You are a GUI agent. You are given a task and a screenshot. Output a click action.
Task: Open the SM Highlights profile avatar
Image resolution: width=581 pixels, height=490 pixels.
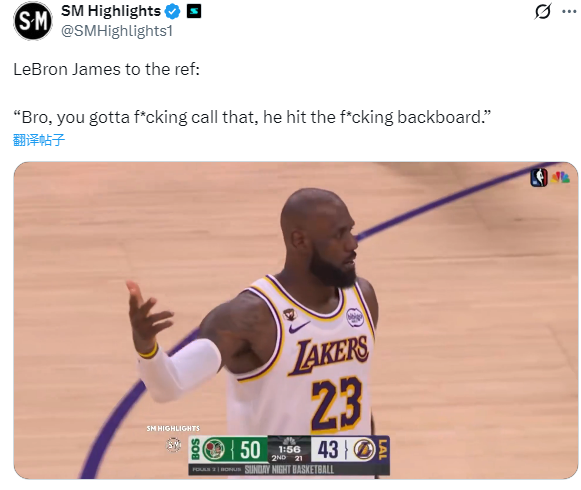(33, 20)
